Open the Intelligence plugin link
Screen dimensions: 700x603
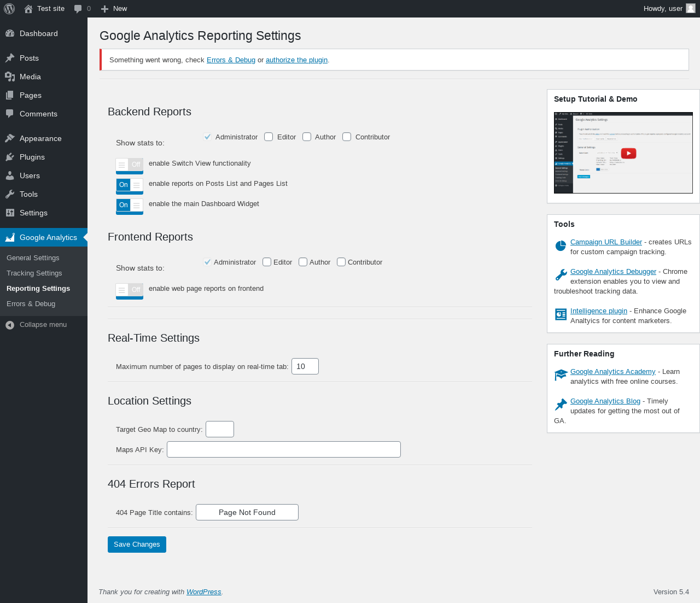[599, 311]
